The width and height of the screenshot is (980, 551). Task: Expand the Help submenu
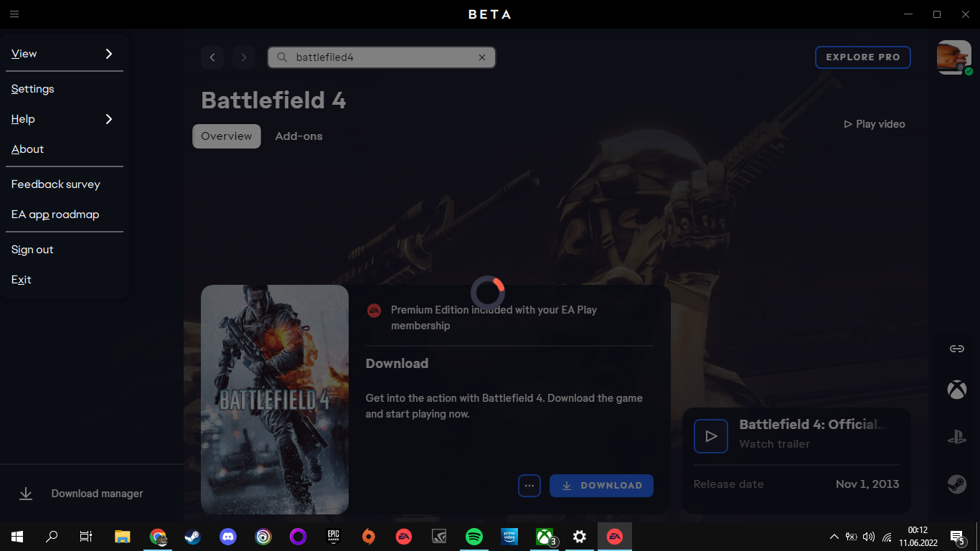65,119
